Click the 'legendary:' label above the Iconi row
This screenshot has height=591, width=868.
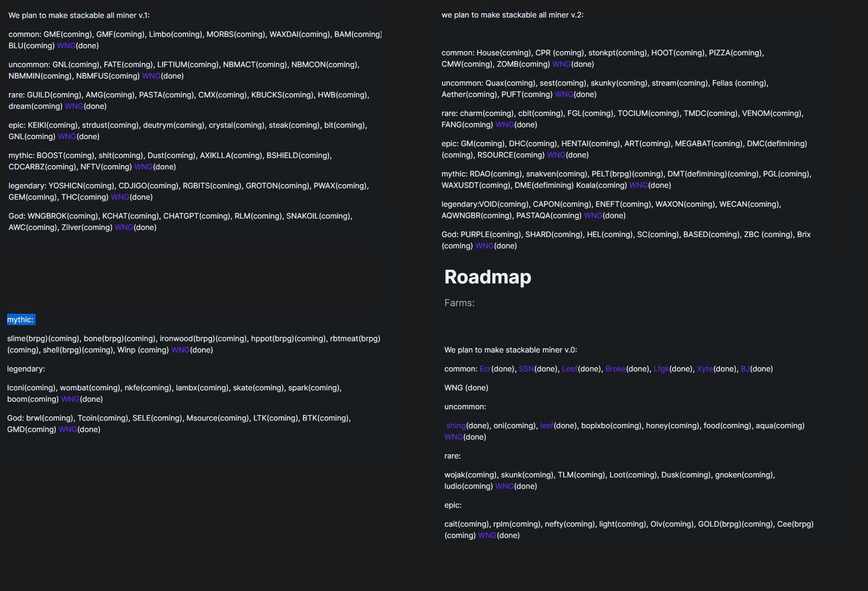[x=26, y=369]
